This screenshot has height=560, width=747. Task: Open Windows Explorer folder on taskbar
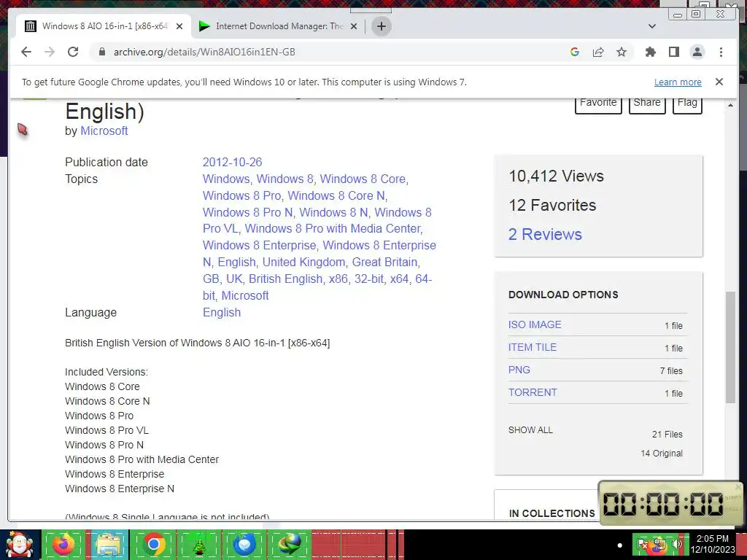pyautogui.click(x=108, y=545)
